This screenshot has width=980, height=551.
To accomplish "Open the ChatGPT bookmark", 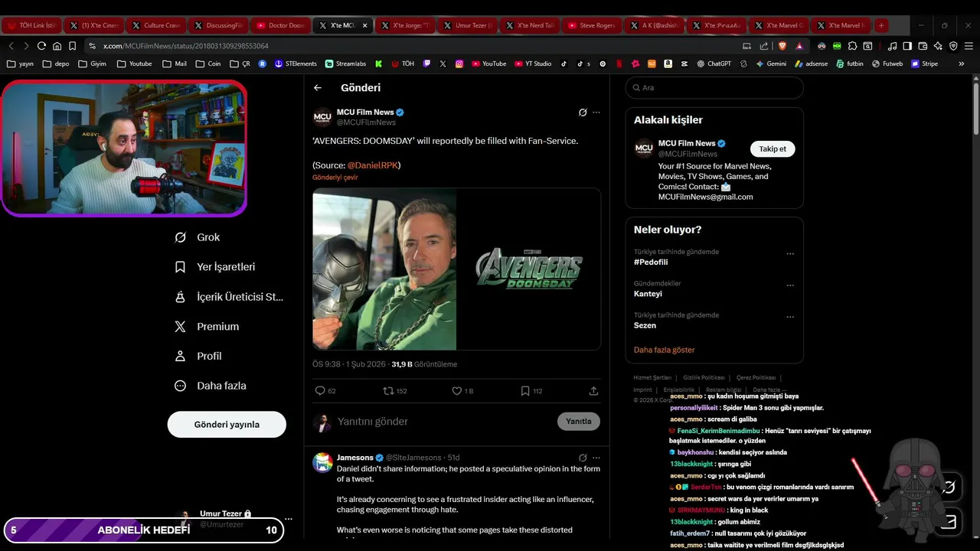I will [x=714, y=64].
